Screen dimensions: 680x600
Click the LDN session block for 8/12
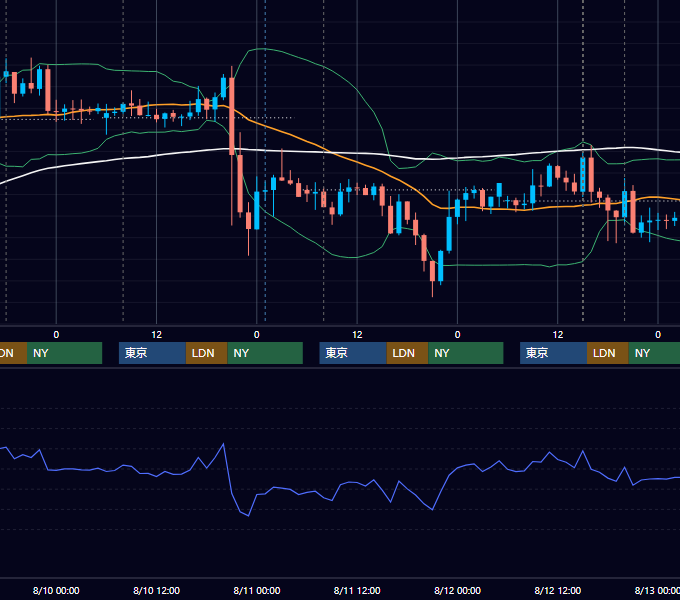click(x=608, y=353)
